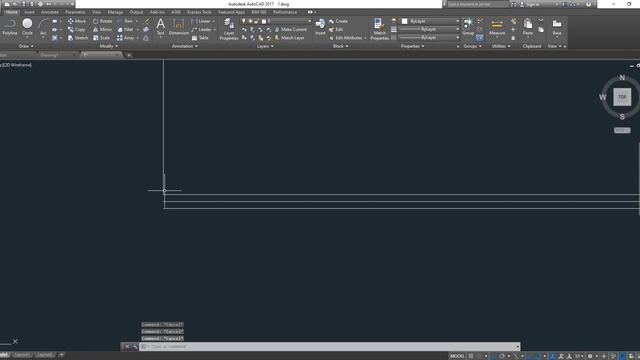Add a new layout tab
The image size is (640, 360).
61,355
